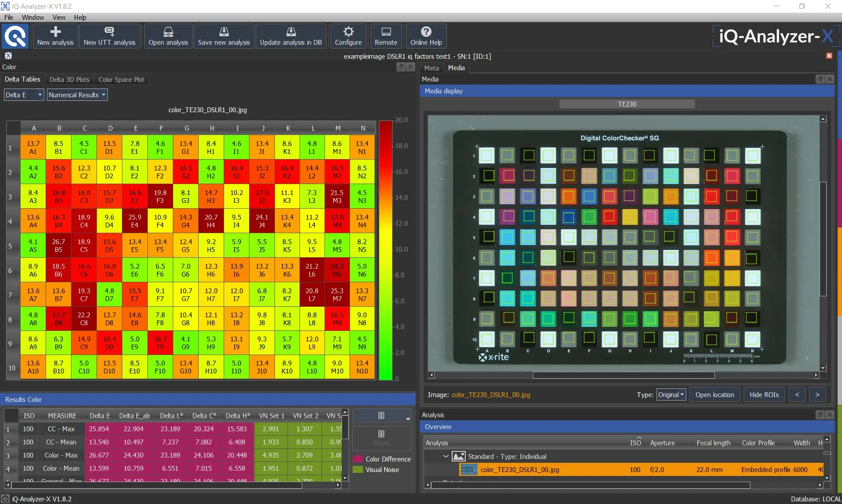Click the CC - Max measure row

[x=61, y=429]
